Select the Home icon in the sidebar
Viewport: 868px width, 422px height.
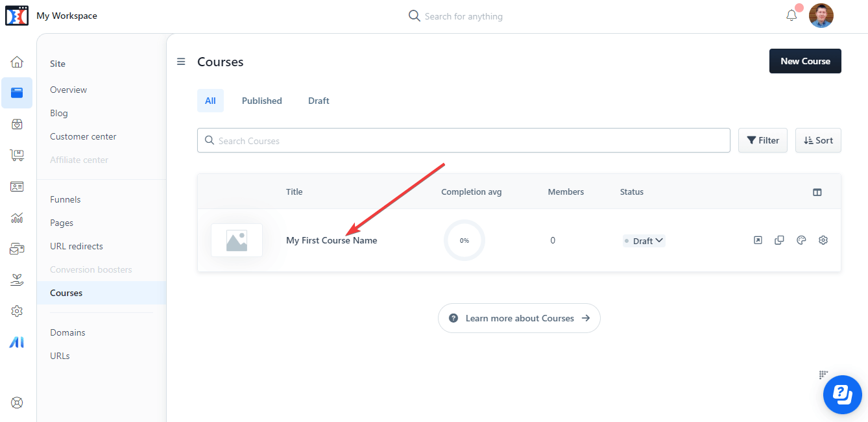tap(17, 61)
